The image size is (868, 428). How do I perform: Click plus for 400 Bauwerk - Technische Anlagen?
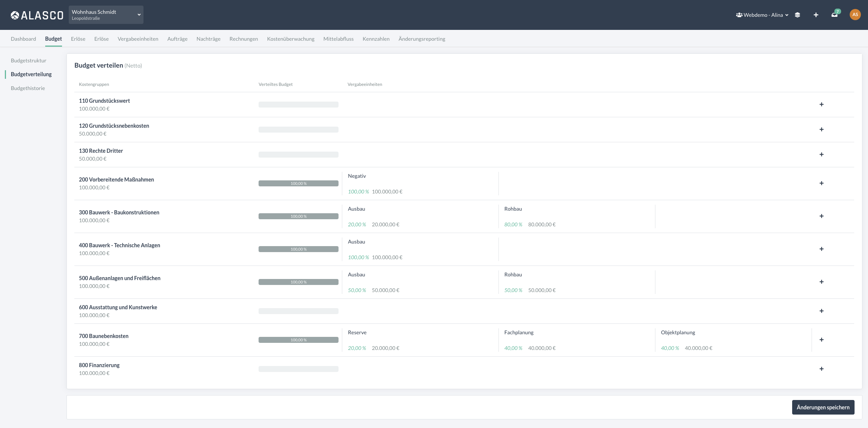coord(821,249)
